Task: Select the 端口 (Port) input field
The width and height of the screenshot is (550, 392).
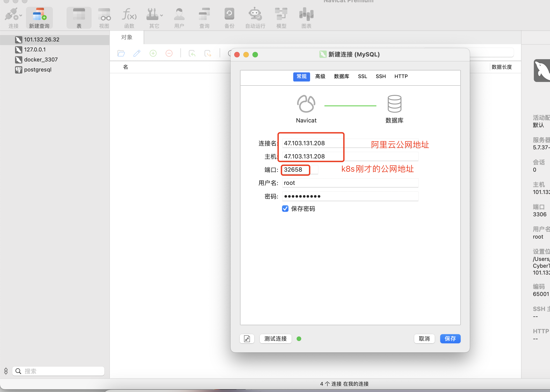Action: point(295,169)
